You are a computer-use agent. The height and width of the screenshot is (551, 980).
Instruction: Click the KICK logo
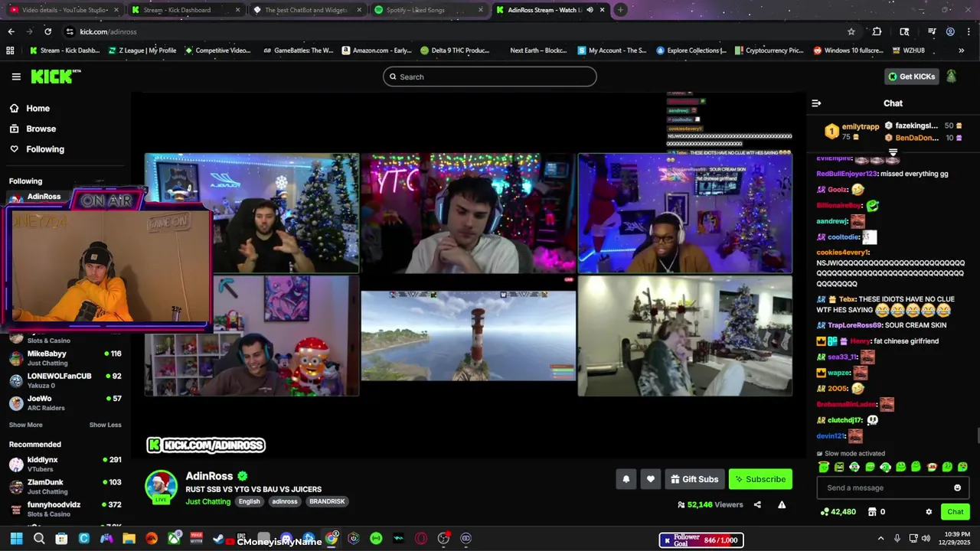55,77
